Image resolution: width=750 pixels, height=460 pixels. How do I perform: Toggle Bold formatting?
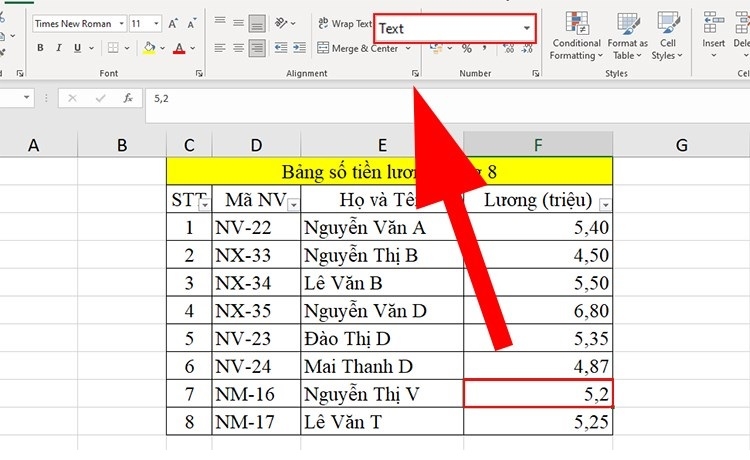[x=40, y=48]
